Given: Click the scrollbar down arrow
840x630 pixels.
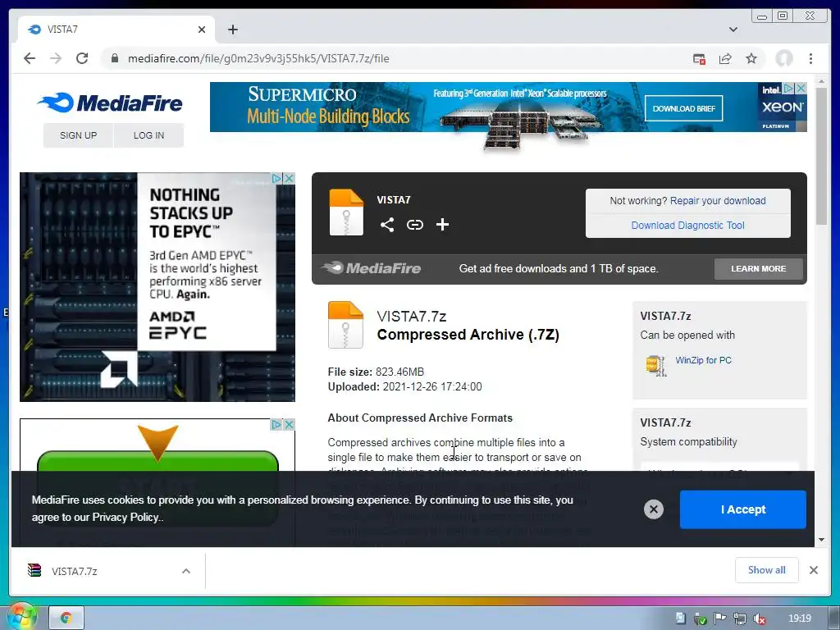Looking at the screenshot, I should tap(821, 540).
